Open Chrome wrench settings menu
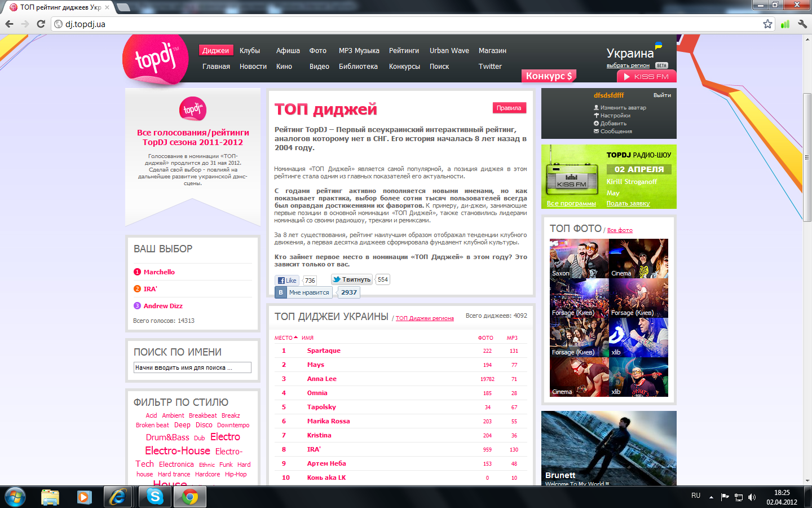812x508 pixels. pyautogui.click(x=802, y=24)
